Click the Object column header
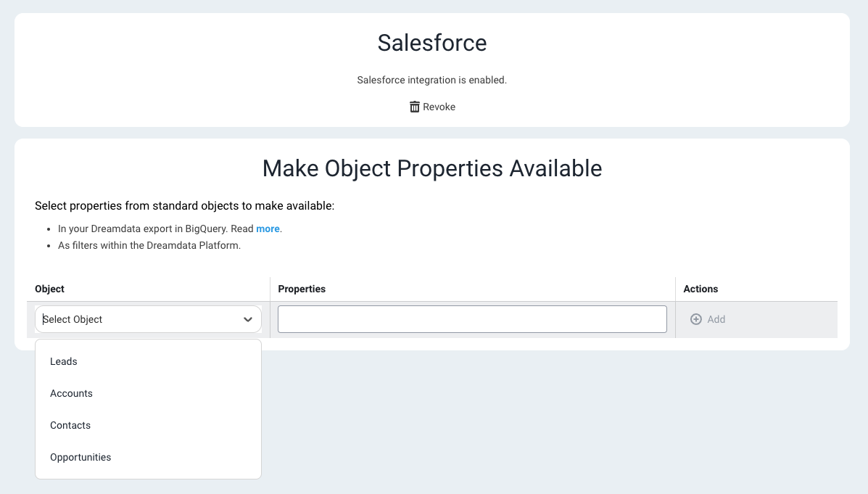 (x=49, y=289)
